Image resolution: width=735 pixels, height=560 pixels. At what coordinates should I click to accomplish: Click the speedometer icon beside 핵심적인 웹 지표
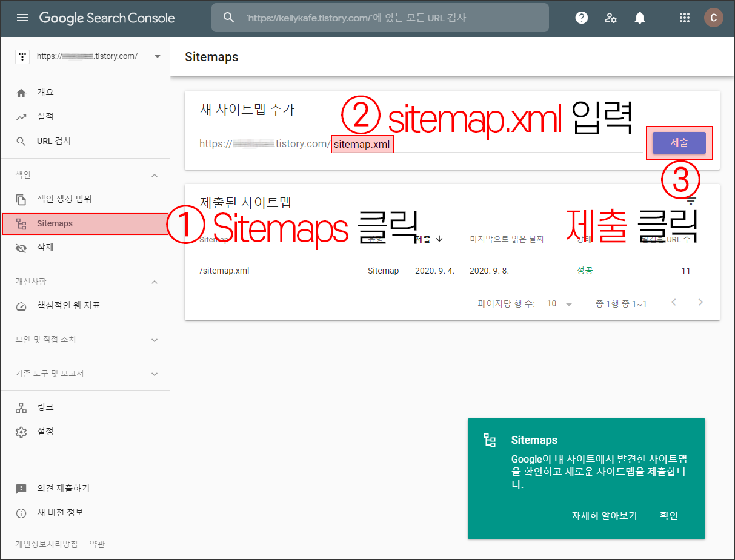pyautogui.click(x=21, y=306)
